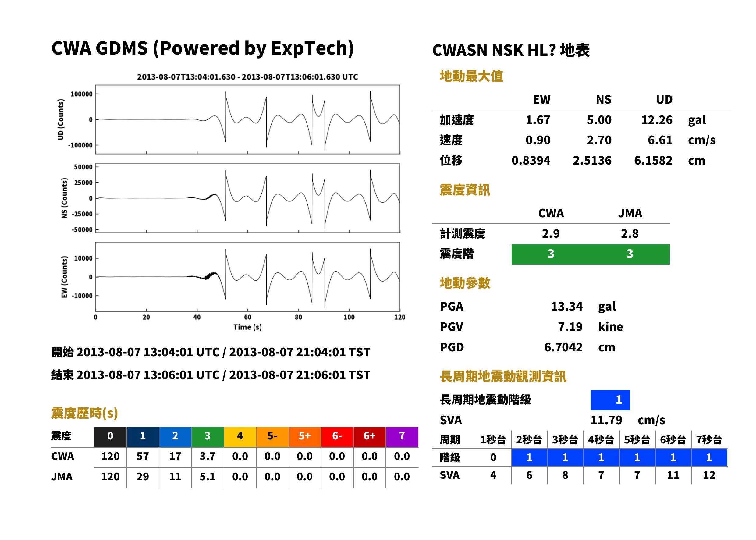Click the green intensity 3 swatch

click(x=208, y=437)
